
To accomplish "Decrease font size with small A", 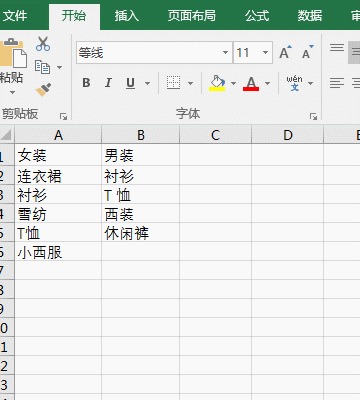I will 308,52.
